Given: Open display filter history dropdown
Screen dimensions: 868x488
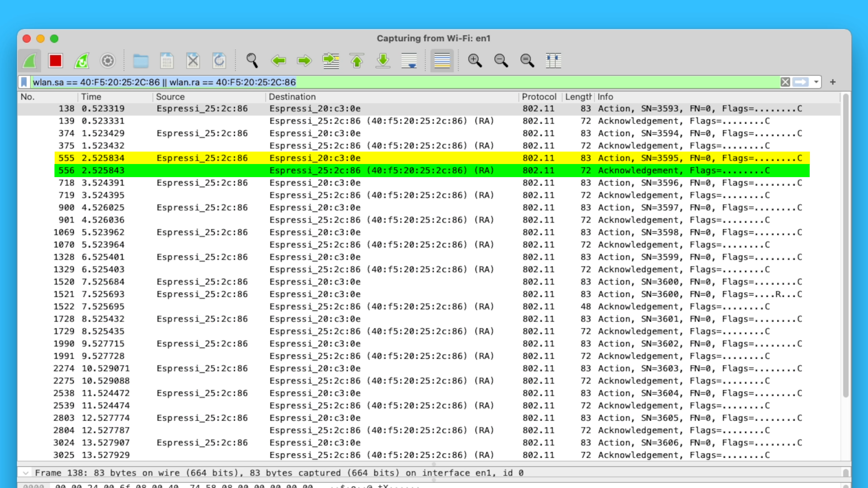Looking at the screenshot, I should [x=816, y=82].
